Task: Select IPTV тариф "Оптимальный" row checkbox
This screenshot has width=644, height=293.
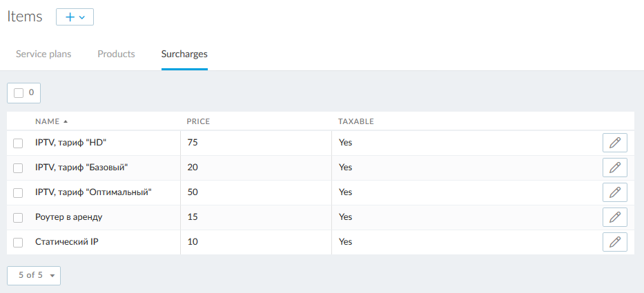Action: pyautogui.click(x=19, y=193)
